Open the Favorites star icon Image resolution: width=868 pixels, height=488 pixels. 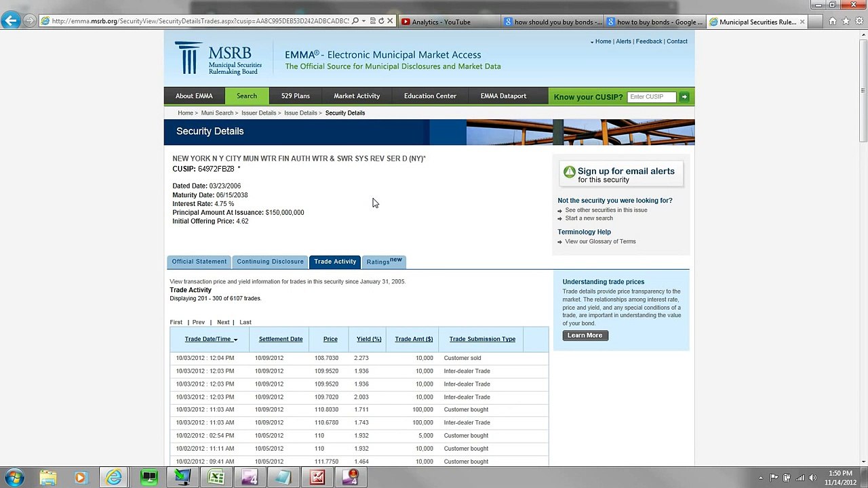[x=845, y=21]
